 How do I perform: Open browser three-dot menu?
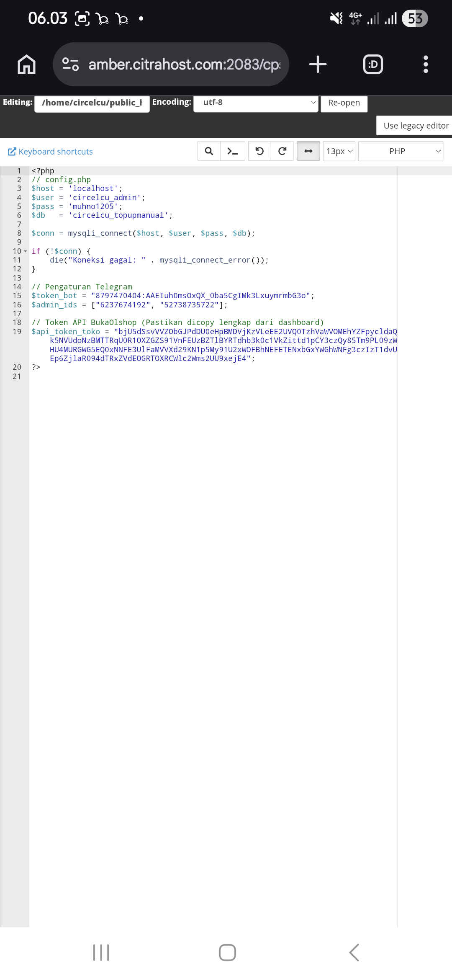click(426, 64)
